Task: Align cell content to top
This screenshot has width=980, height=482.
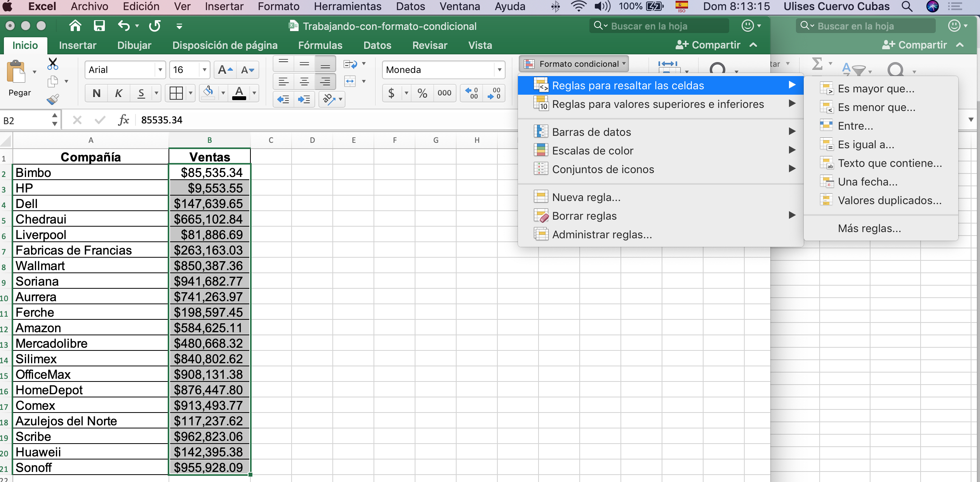Action: (x=283, y=64)
